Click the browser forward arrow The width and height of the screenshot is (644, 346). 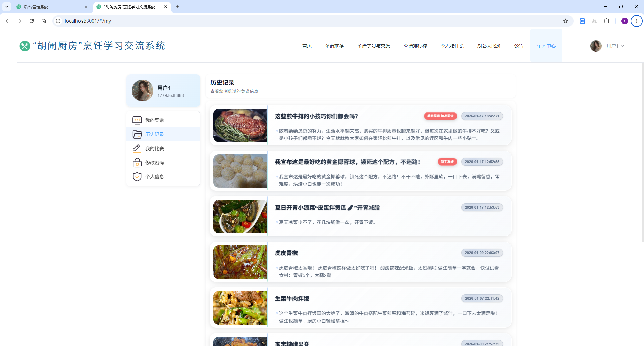pyautogui.click(x=19, y=21)
